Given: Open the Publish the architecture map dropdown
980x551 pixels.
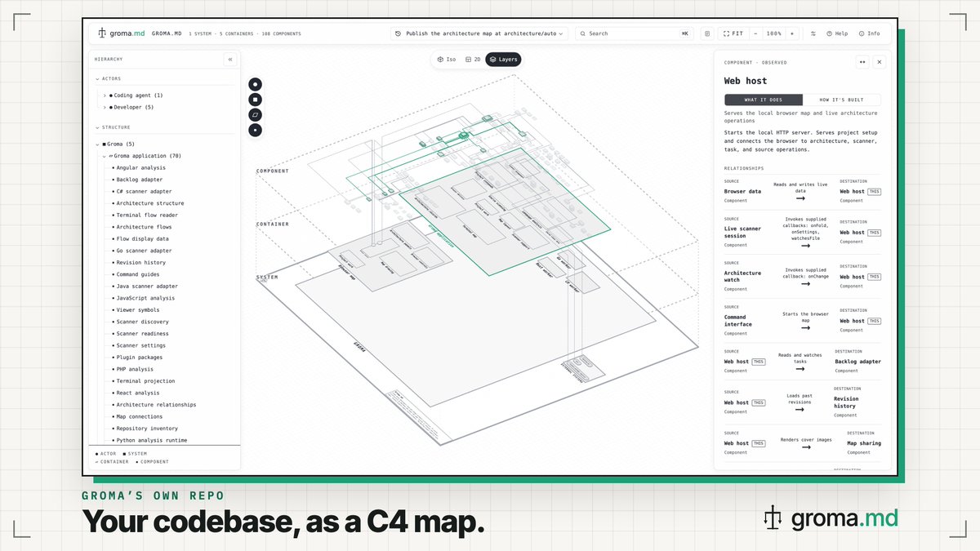Looking at the screenshot, I should coord(479,33).
